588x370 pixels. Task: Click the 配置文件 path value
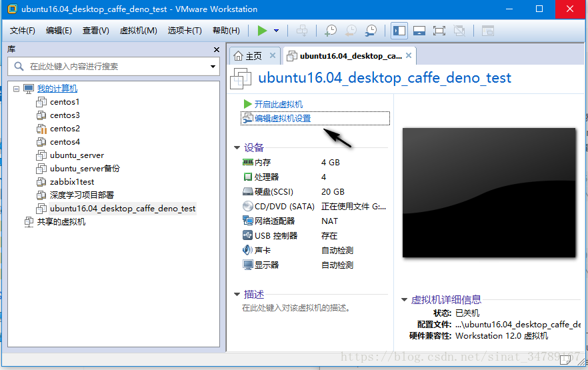pyautogui.click(x=518, y=325)
